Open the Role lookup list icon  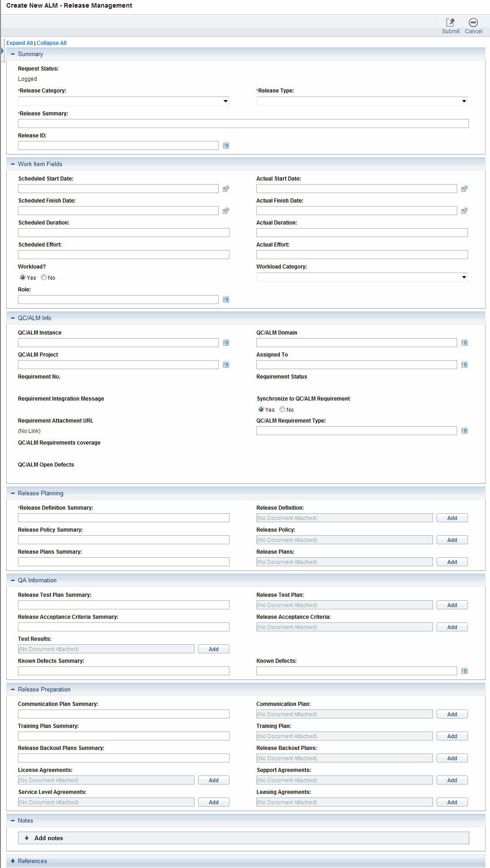pos(226,300)
